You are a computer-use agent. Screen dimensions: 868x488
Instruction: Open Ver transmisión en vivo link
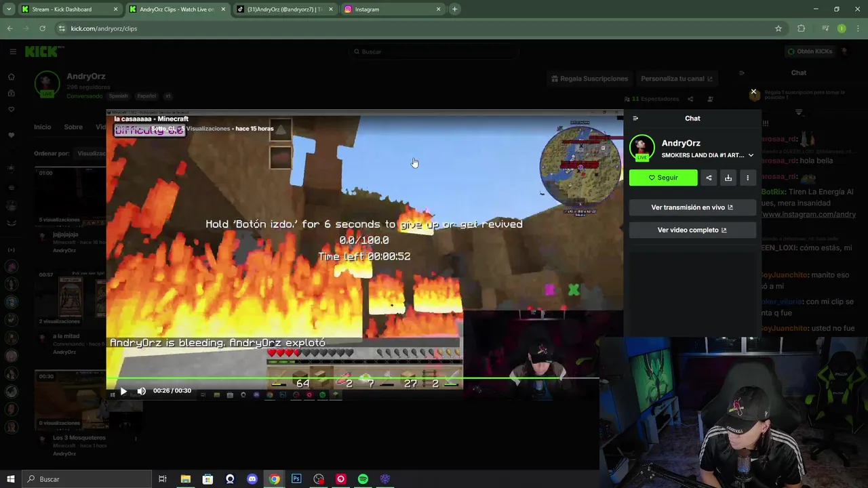pyautogui.click(x=692, y=207)
